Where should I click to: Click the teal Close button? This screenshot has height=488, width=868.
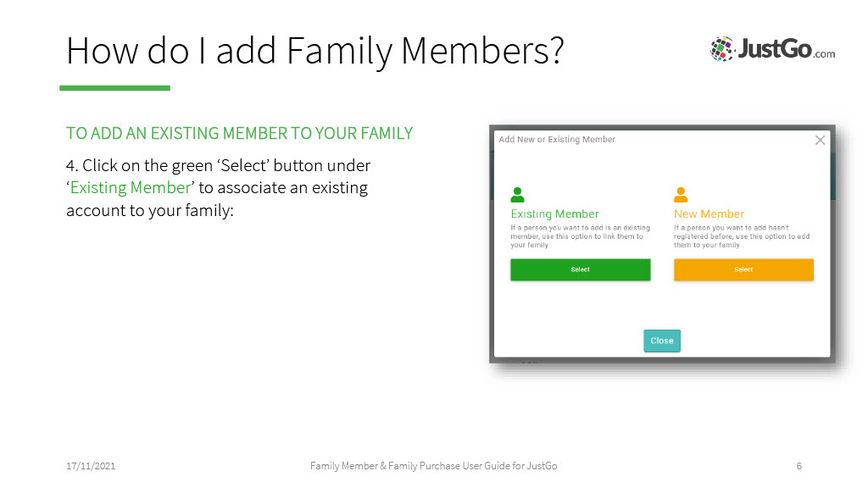pos(661,341)
